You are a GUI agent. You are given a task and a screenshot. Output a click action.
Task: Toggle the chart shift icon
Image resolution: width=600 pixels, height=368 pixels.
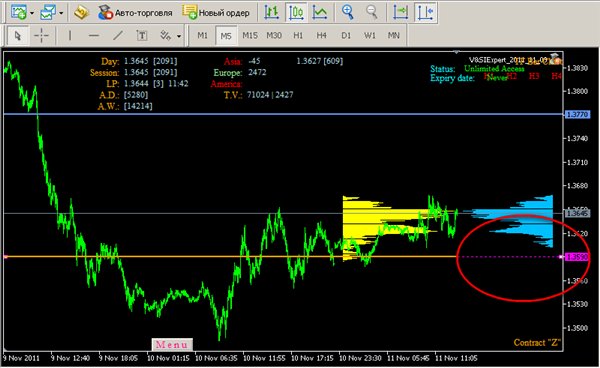coord(425,12)
